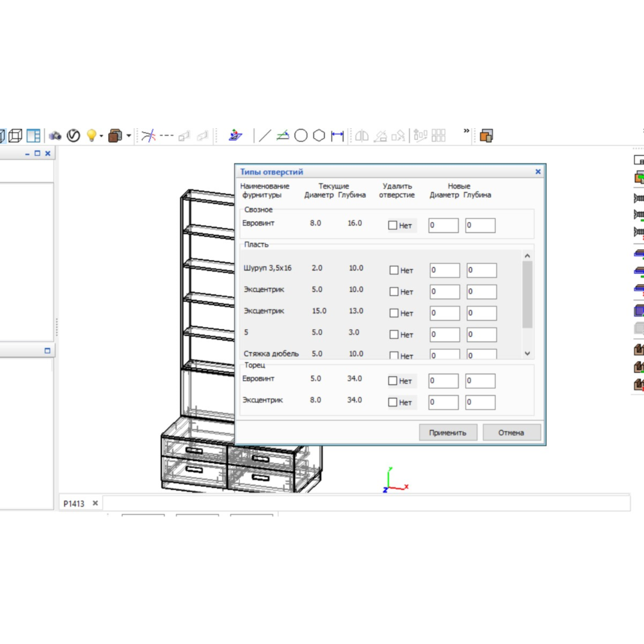Click new diameter field for Сквозное Евровинт
This screenshot has width=644, height=644.
click(x=443, y=225)
